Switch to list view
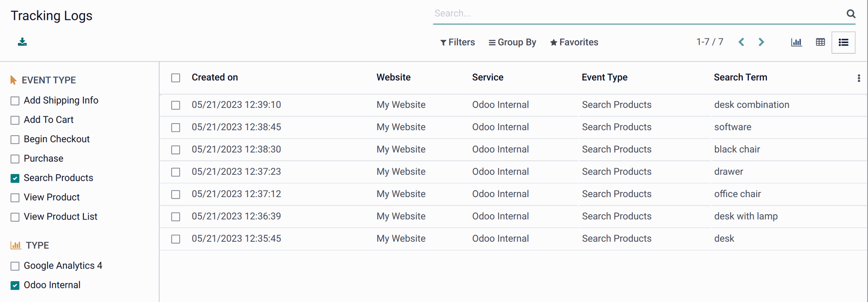 (844, 43)
